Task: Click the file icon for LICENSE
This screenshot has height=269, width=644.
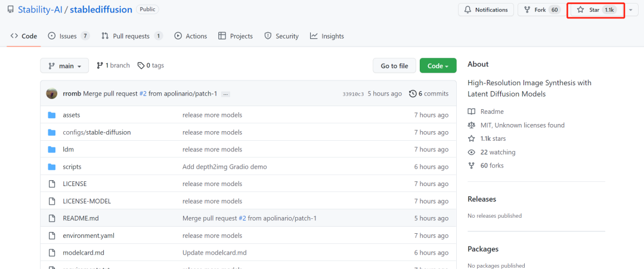Action: (52, 184)
